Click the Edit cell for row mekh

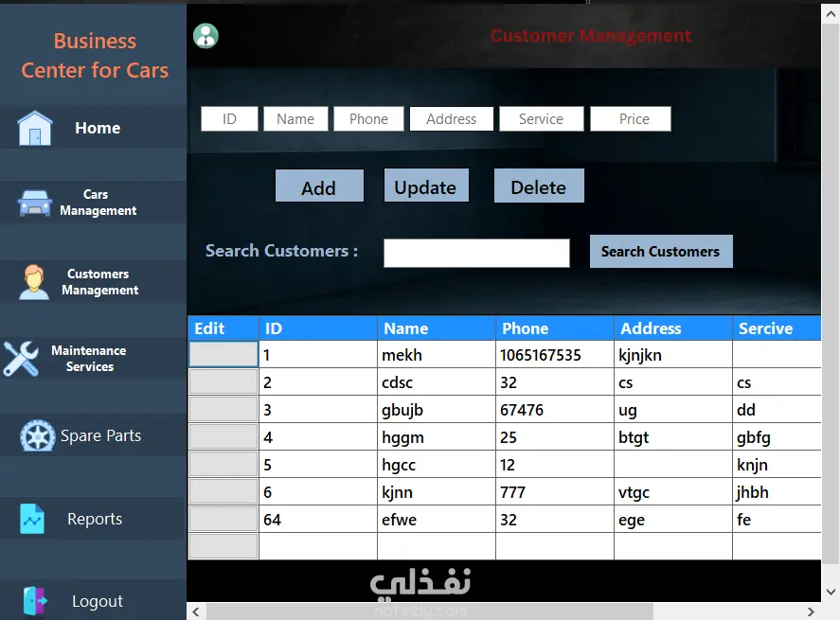[x=223, y=354]
